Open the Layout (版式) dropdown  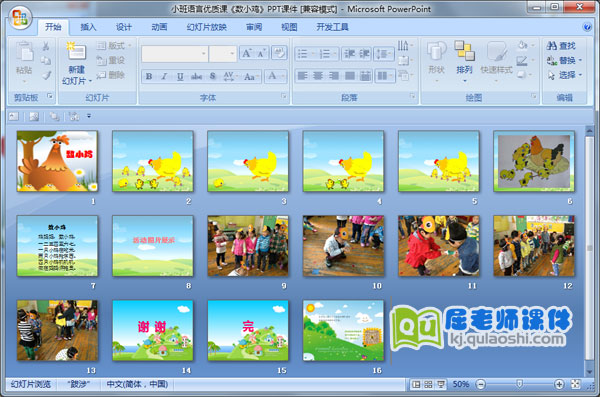click(114, 46)
